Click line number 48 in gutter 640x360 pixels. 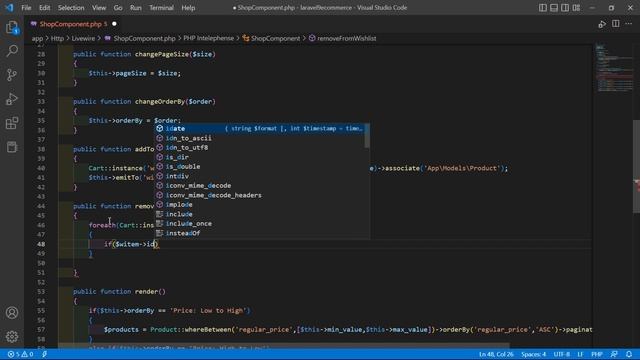(41, 244)
